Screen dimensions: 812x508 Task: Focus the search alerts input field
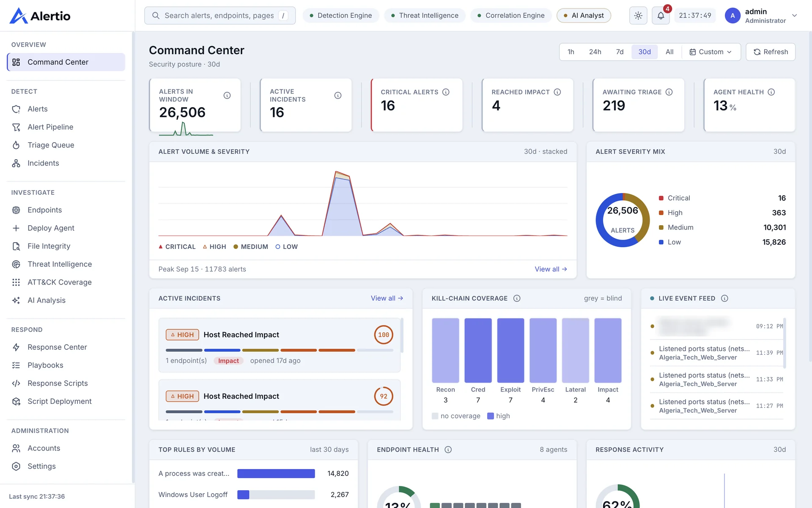click(220, 16)
